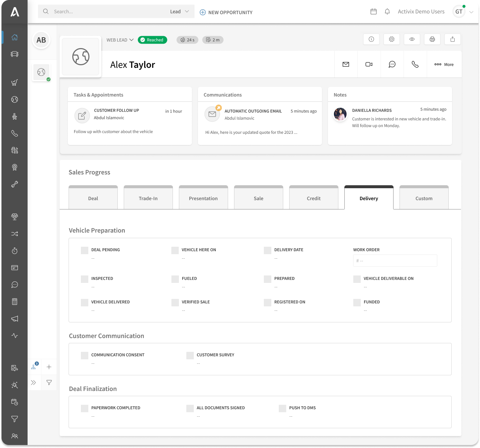
Task: Open notifications bell icon
Action: (387, 12)
